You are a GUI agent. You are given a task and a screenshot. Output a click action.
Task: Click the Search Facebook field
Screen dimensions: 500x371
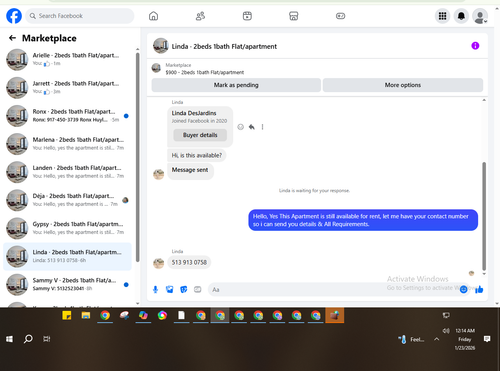coord(80,16)
